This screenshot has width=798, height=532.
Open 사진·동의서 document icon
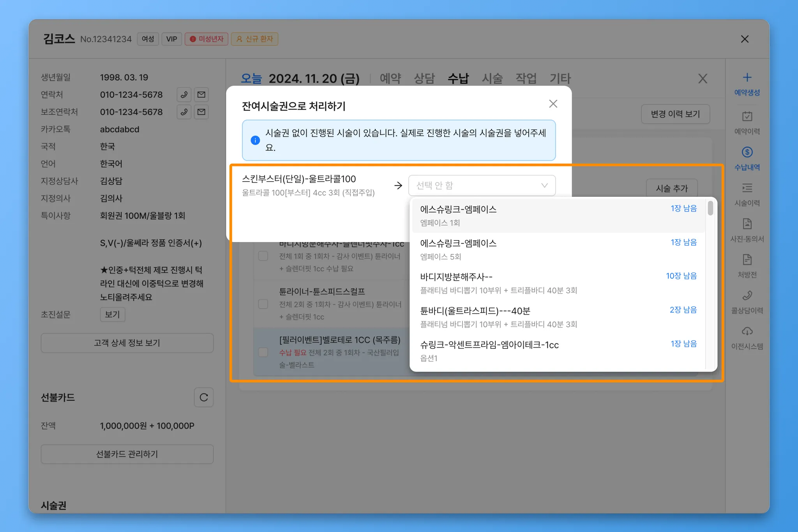(747, 224)
